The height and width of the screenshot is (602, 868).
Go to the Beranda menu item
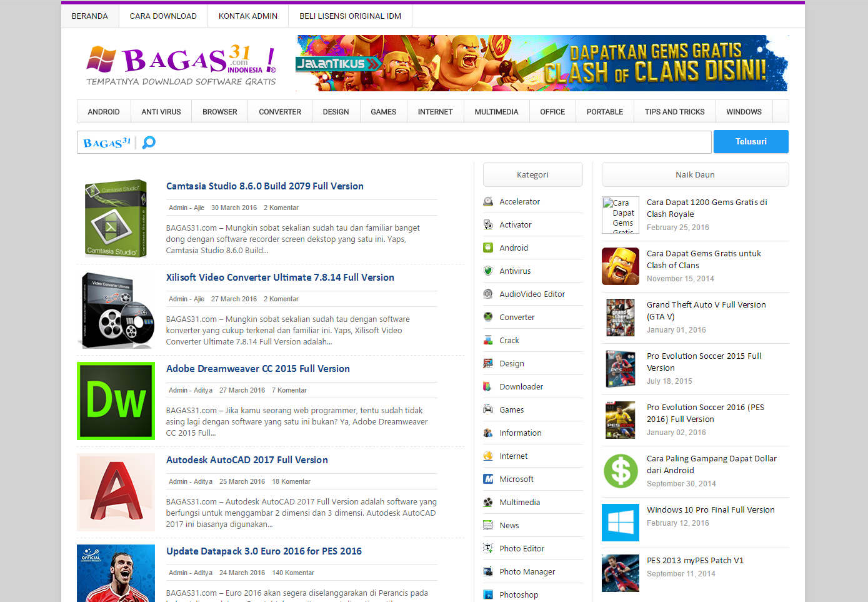click(x=90, y=16)
